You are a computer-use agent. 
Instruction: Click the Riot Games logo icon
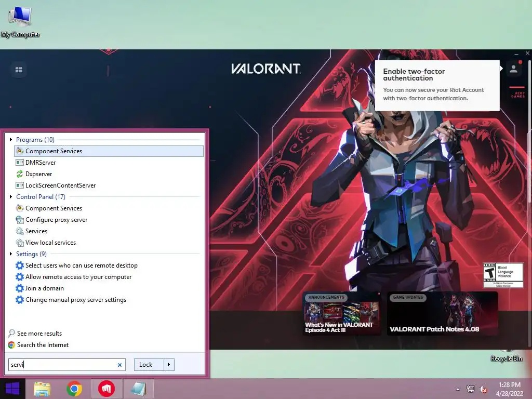[x=518, y=92]
